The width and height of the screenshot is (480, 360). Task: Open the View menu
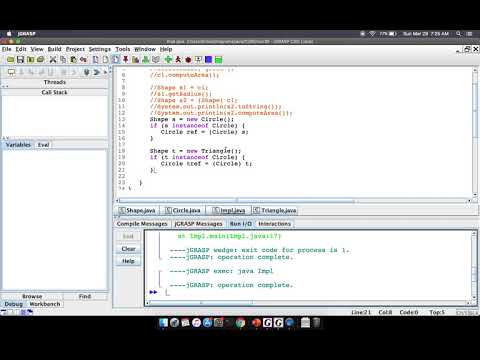coord(37,49)
